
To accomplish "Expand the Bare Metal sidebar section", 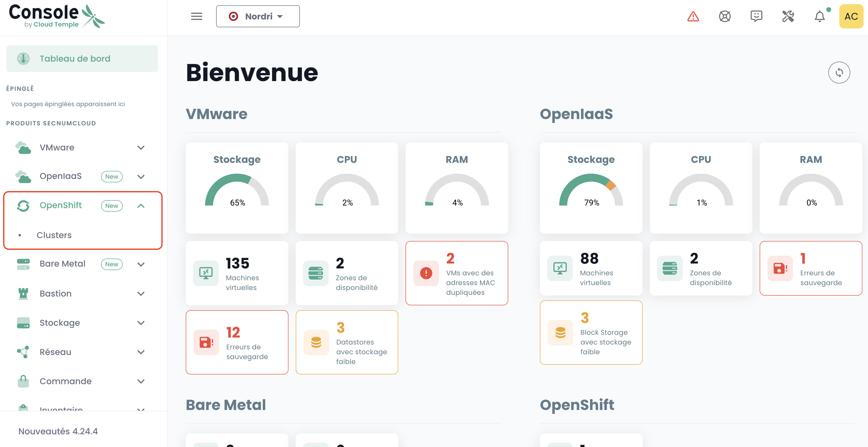I will click(x=141, y=264).
